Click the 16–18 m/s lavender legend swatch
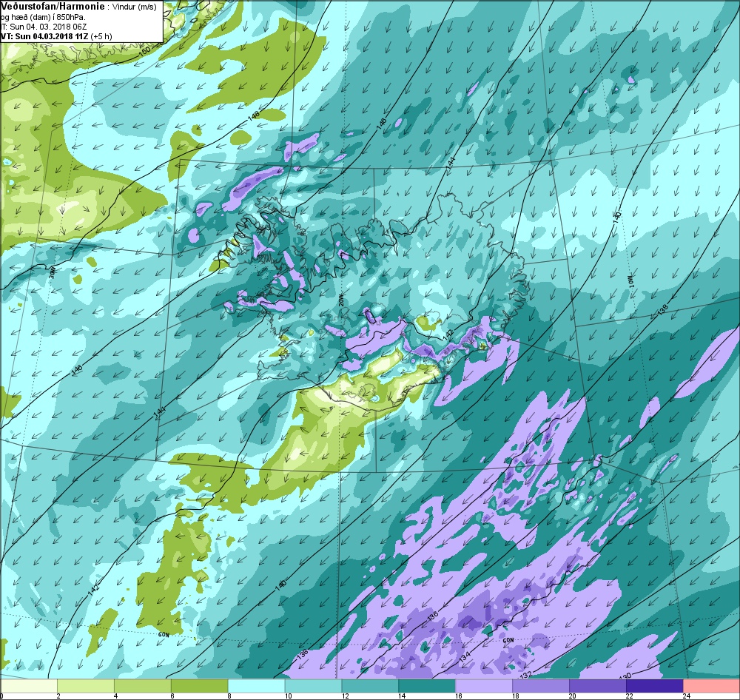Viewport: 740px width, 700px height. (x=484, y=686)
